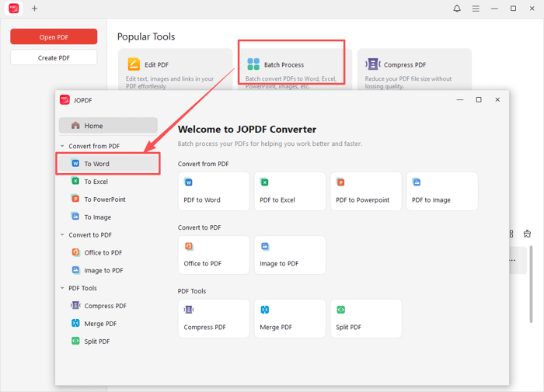Click the Batch Process grid icon

pyautogui.click(x=253, y=64)
